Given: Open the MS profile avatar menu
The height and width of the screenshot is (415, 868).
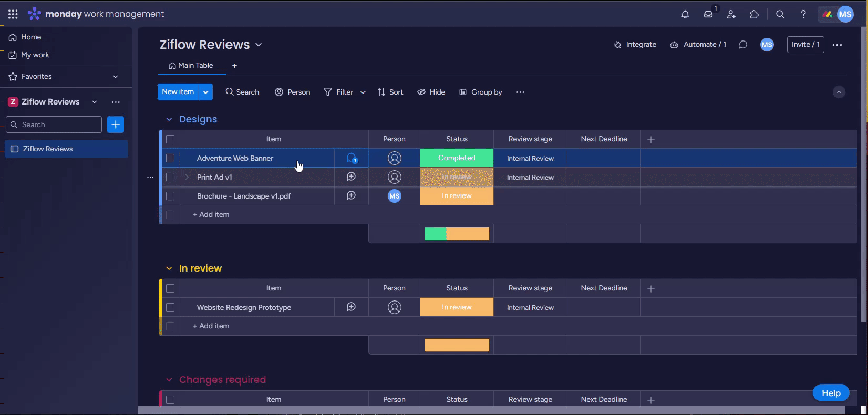Looking at the screenshot, I should point(845,14).
